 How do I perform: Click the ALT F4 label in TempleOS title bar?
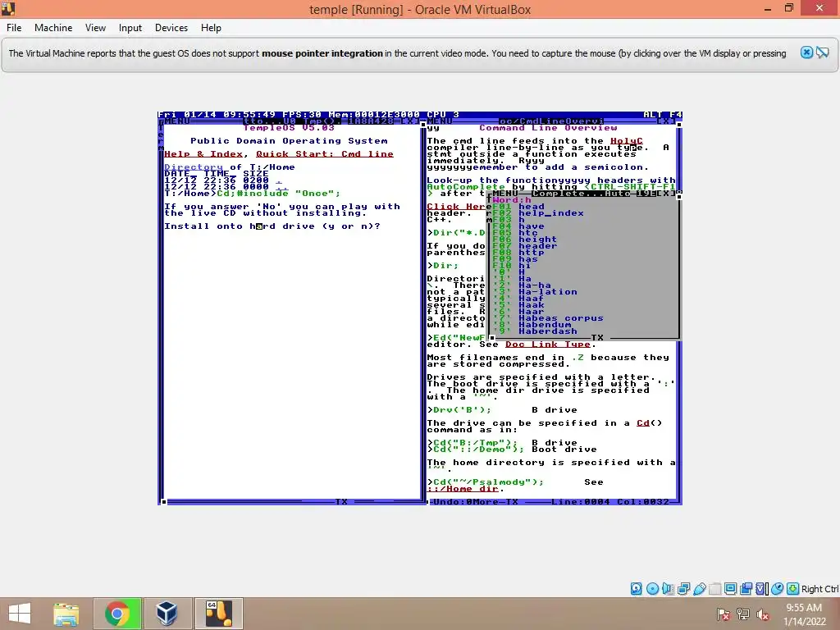(x=663, y=115)
